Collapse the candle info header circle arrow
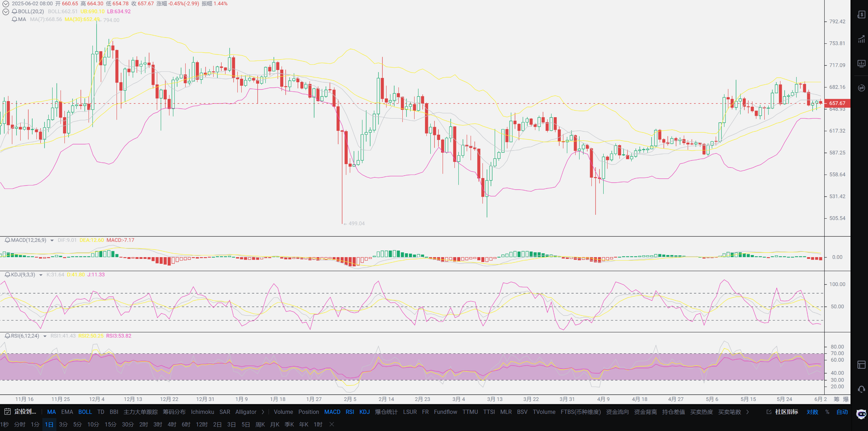The width and height of the screenshot is (868, 431). (6, 4)
